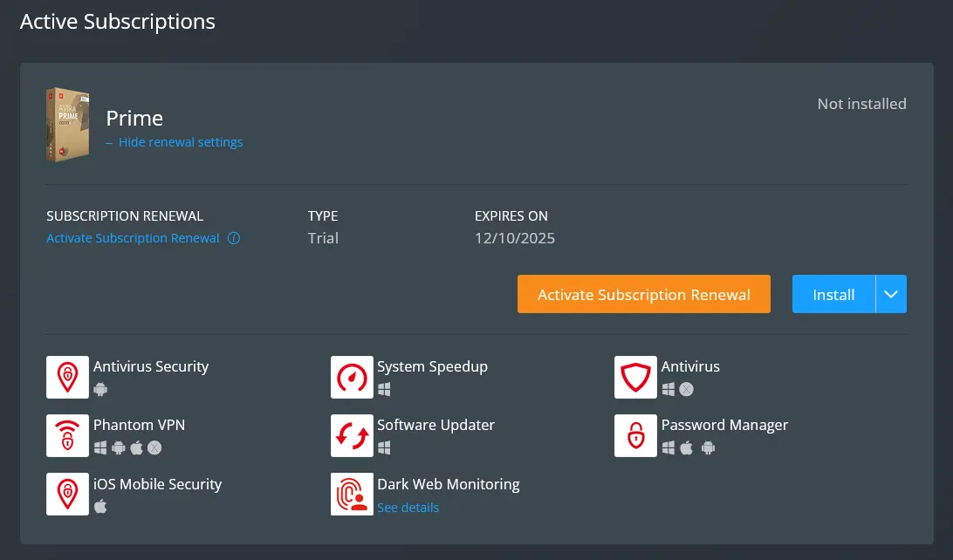Click the Prime subscription title
The height and width of the screenshot is (560, 953).
(x=134, y=118)
